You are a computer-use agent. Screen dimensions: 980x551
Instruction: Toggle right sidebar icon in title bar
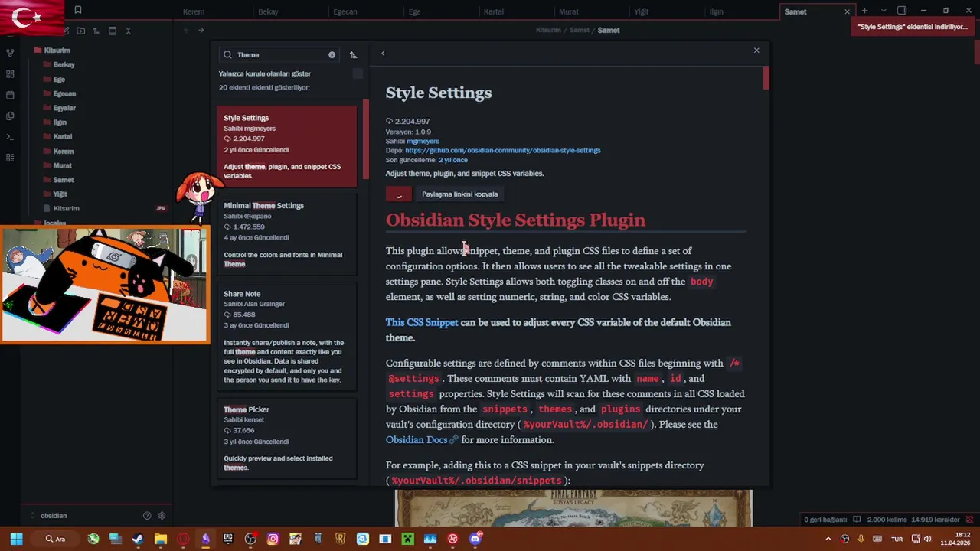(x=901, y=11)
